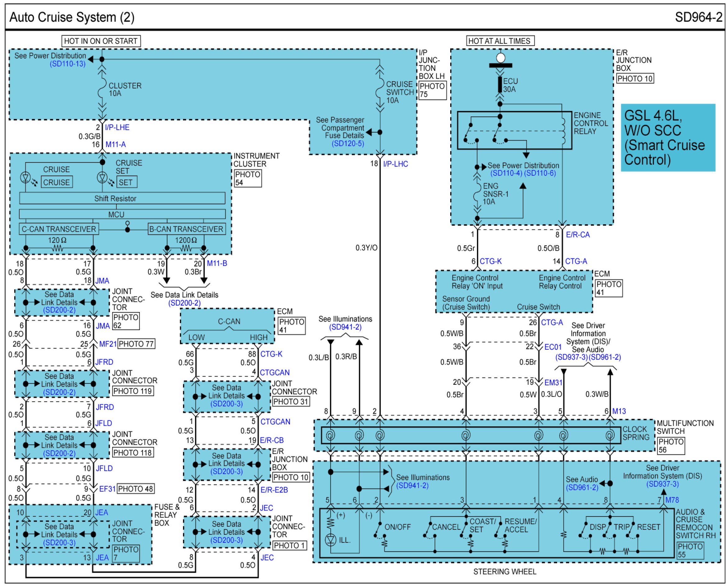This screenshot has height=586, width=728.
Task: Click the ENG SNSR-1 10A fuse symbol
Action: [477, 193]
